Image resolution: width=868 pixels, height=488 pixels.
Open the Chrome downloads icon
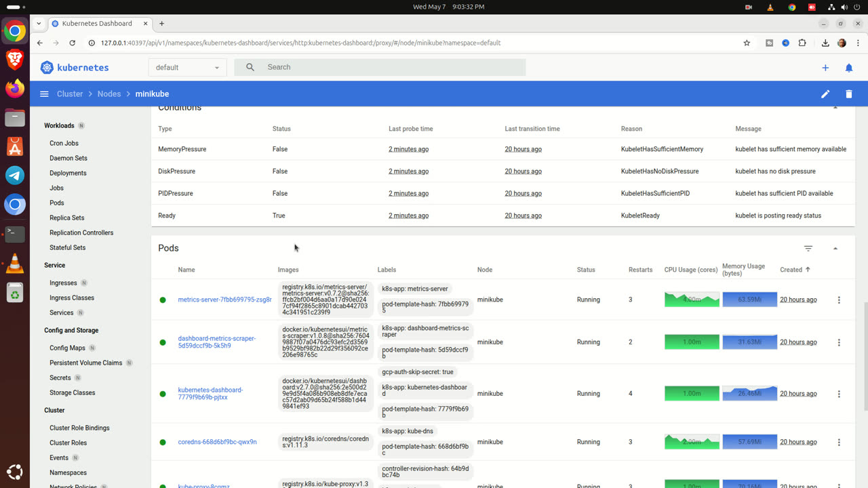point(825,43)
